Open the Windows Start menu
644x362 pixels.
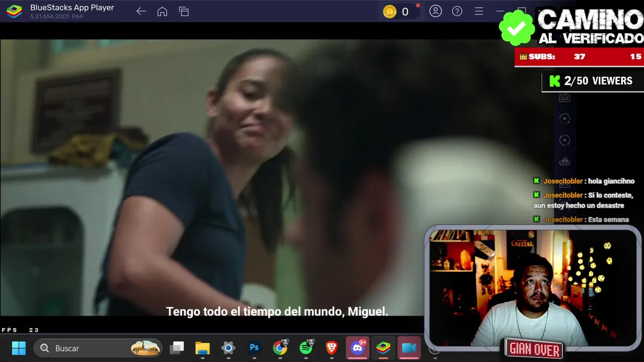pos(19,348)
